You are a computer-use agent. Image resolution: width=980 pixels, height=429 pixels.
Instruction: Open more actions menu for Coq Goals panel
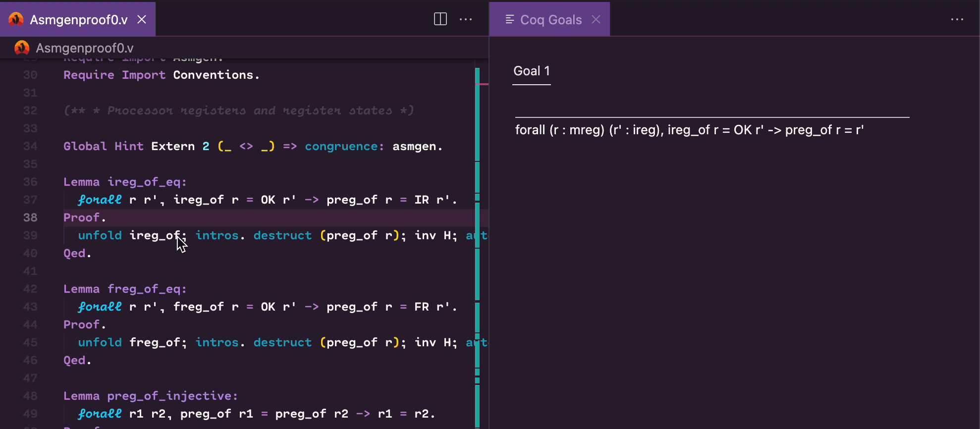957,19
